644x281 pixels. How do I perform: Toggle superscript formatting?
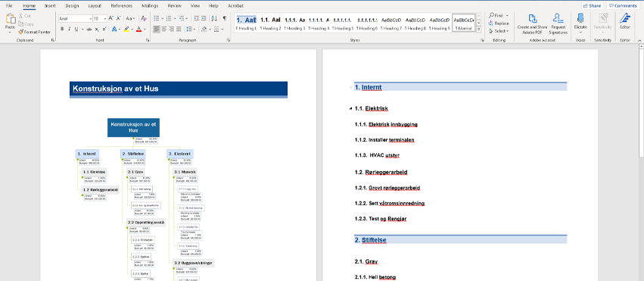[x=104, y=30]
